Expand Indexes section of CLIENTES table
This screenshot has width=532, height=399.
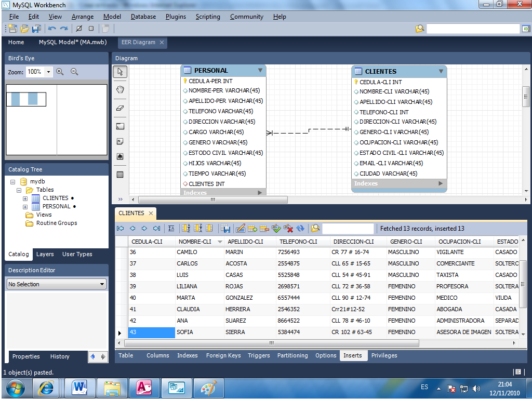(441, 183)
